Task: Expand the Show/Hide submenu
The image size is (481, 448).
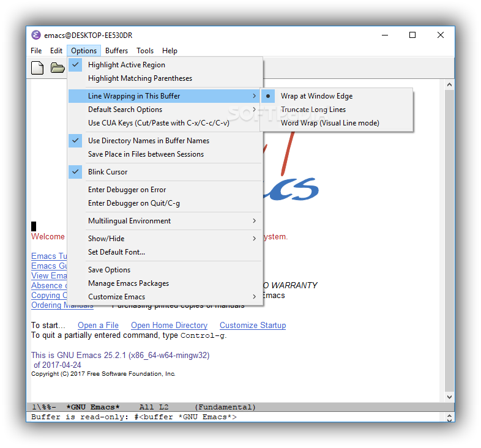Action: [x=166, y=239]
